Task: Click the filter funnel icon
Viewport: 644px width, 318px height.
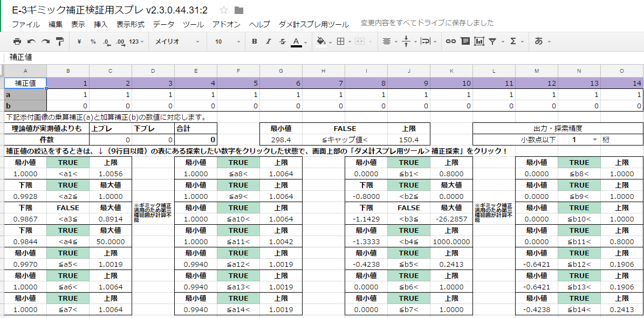Action: (x=492, y=42)
